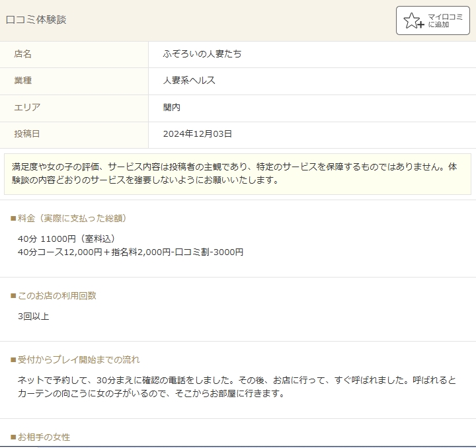Image resolution: width=476 pixels, height=448 pixels.
Task: Select the 投稿日 label cell
Action: point(74,135)
